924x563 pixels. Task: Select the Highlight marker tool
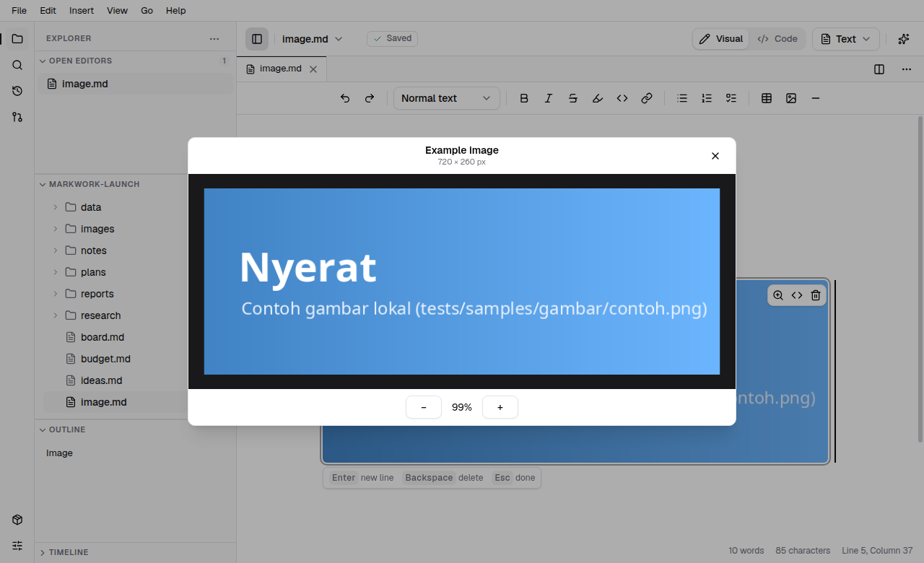click(598, 98)
